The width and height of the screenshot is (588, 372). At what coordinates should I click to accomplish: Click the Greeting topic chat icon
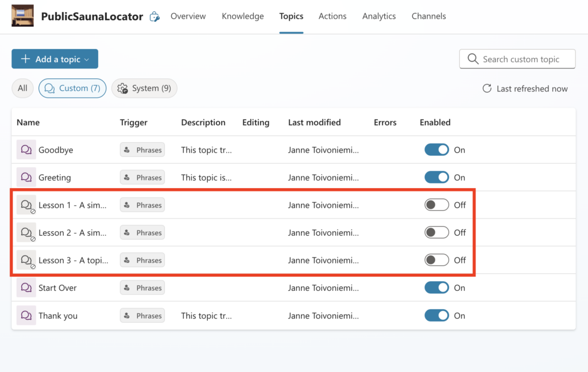pyautogui.click(x=26, y=178)
